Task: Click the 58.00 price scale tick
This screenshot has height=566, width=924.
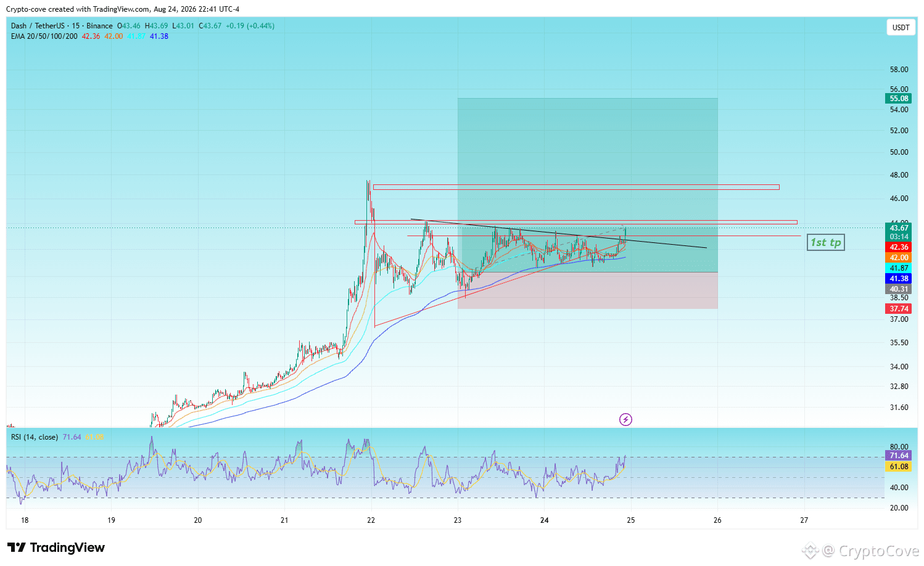Action: pos(899,70)
